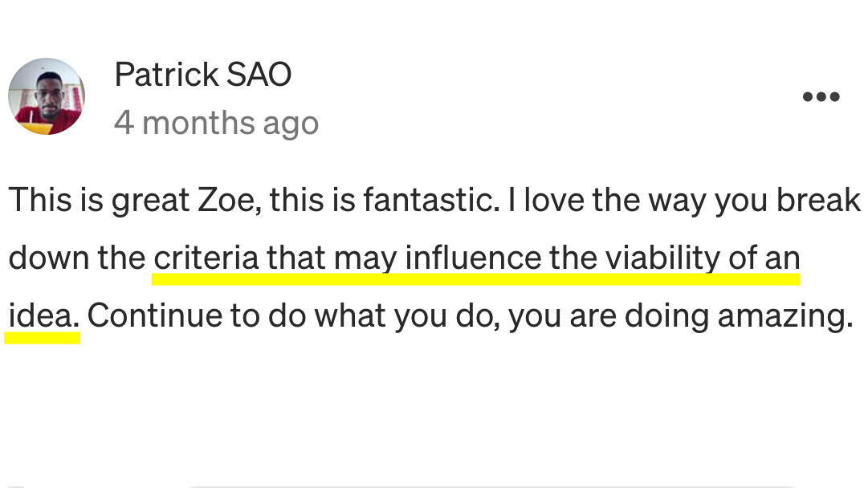The image size is (868, 488).
Task: Click the word "down" starting the second line
Action: [43, 259]
